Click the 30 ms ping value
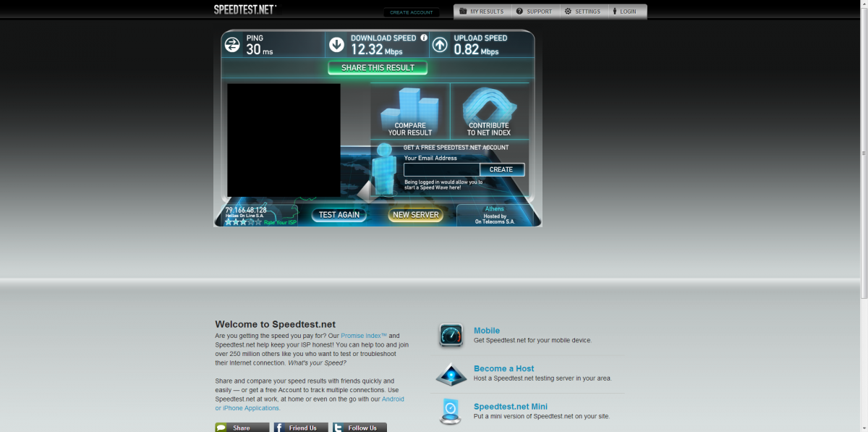Screen dimensions: 868x432 (260, 50)
